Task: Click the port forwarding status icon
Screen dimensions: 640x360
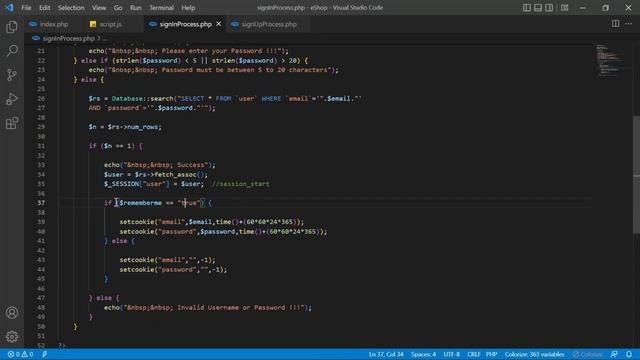Action: tap(44, 354)
